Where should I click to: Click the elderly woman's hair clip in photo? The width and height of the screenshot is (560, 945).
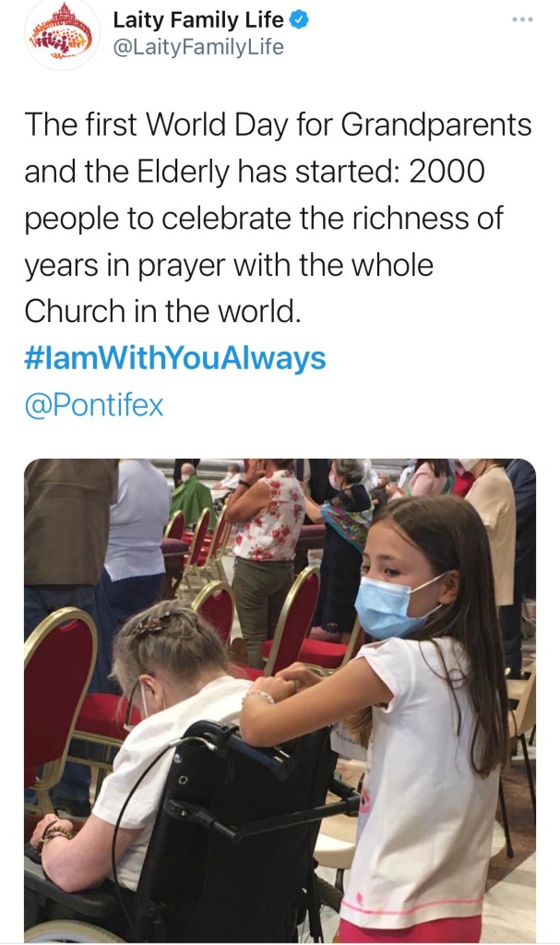(149, 626)
